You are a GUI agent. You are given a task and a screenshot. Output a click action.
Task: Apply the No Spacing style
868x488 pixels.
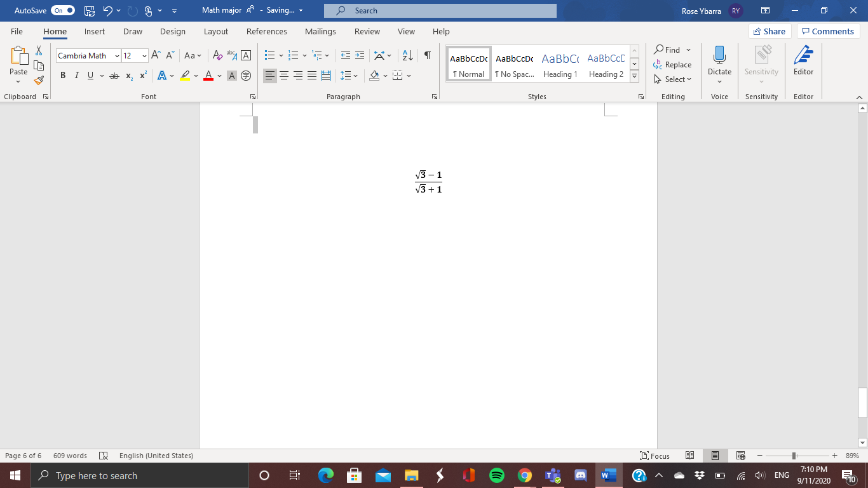514,64
